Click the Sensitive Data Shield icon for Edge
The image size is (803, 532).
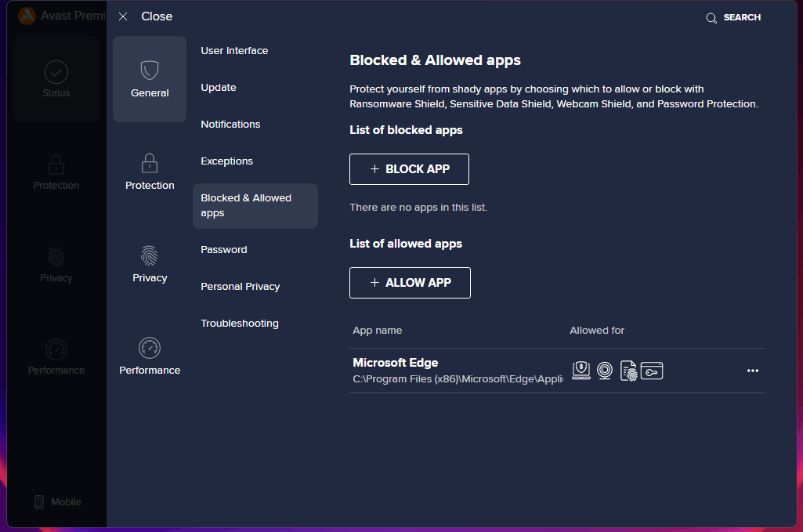click(628, 371)
